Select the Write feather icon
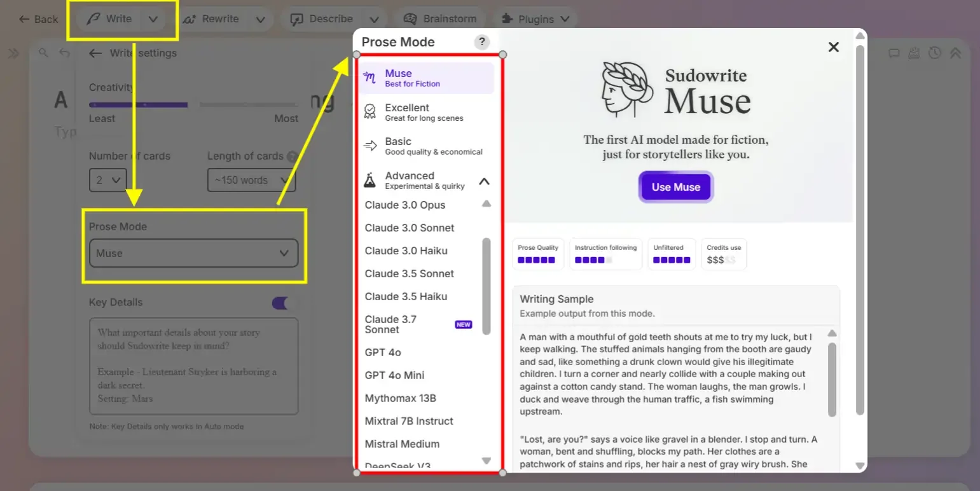 pyautogui.click(x=94, y=18)
